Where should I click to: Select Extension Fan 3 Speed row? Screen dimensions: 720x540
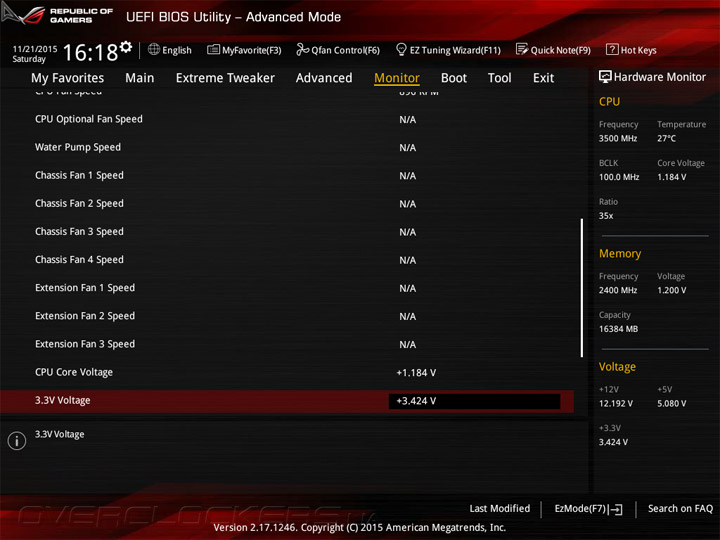coord(287,344)
